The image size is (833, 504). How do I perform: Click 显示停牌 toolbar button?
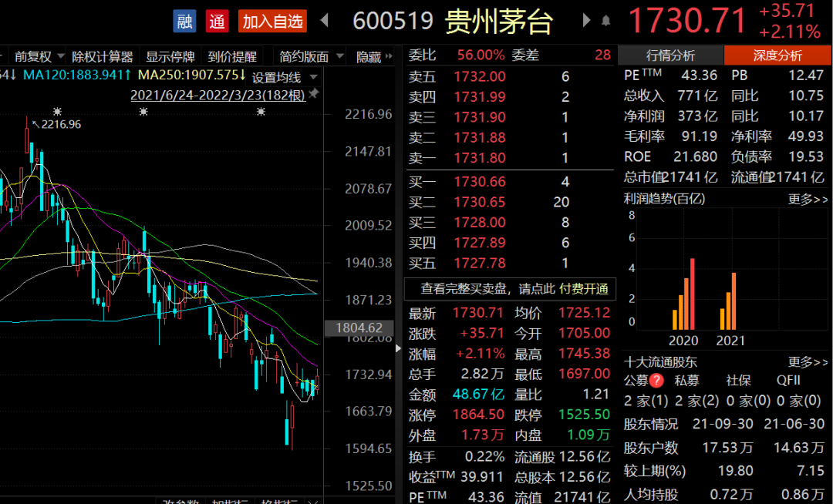pyautogui.click(x=170, y=56)
